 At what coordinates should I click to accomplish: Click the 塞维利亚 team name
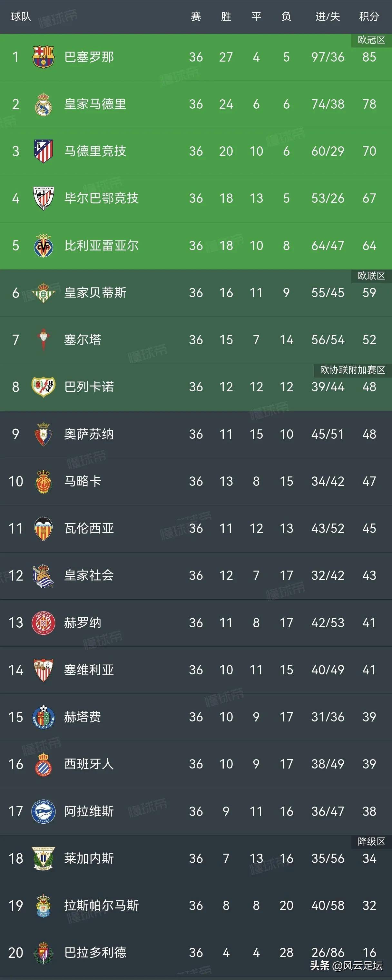(89, 670)
